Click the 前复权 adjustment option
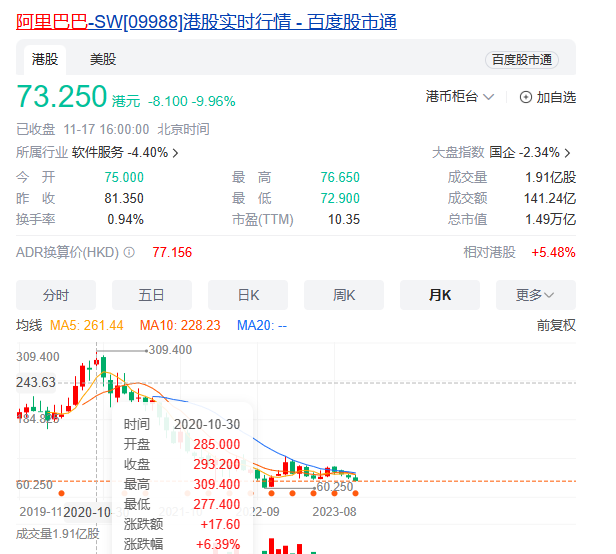Image resolution: width=616 pixels, height=554 pixels. coord(556,325)
